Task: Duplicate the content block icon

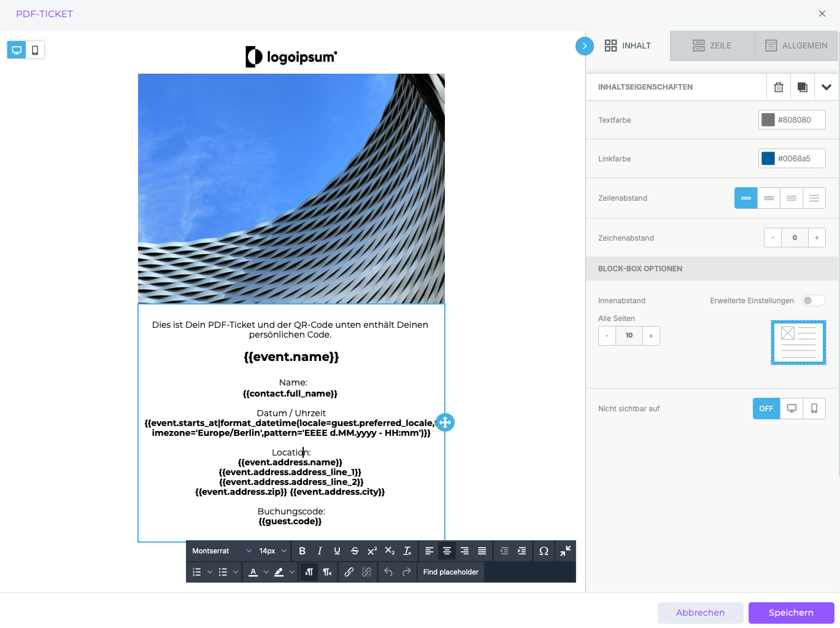Action: pyautogui.click(x=803, y=87)
